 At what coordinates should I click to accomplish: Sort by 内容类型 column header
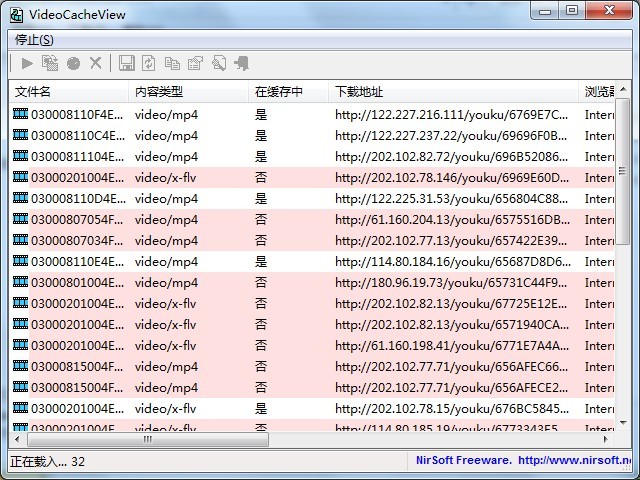point(187,92)
